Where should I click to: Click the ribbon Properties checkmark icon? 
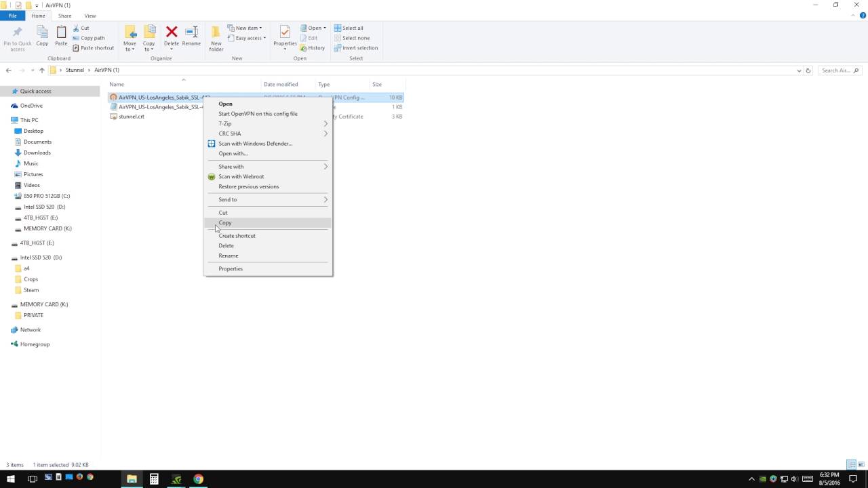(285, 32)
